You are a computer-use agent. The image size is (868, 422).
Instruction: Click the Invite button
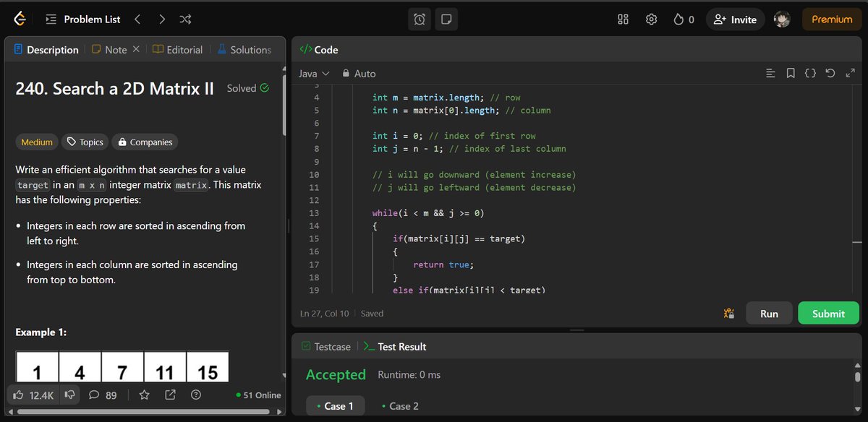point(736,20)
